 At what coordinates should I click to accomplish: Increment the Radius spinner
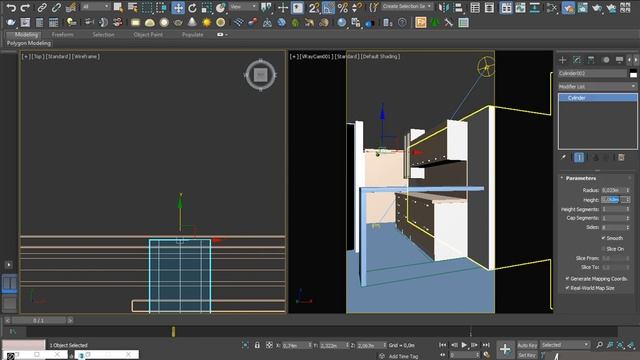(x=628, y=189)
